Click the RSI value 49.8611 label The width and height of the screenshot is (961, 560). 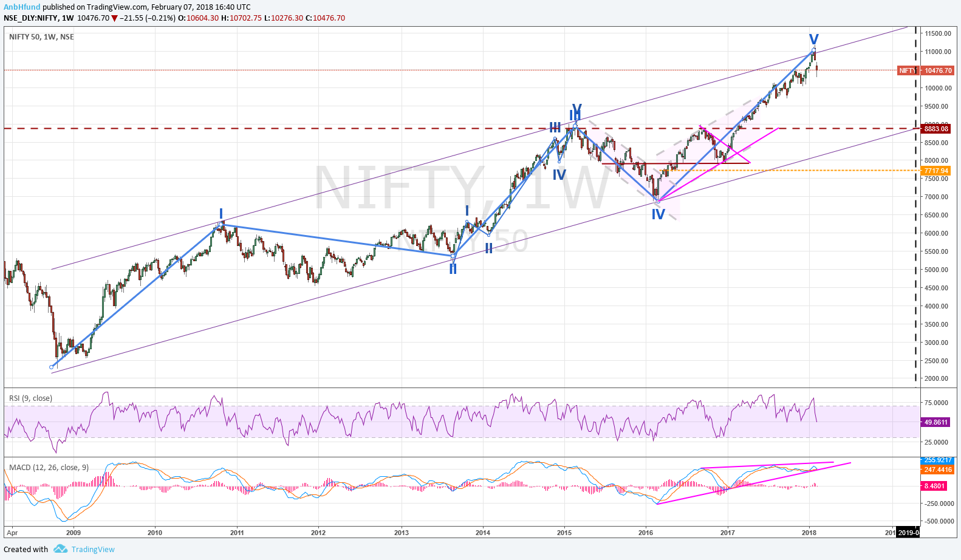[x=936, y=422]
